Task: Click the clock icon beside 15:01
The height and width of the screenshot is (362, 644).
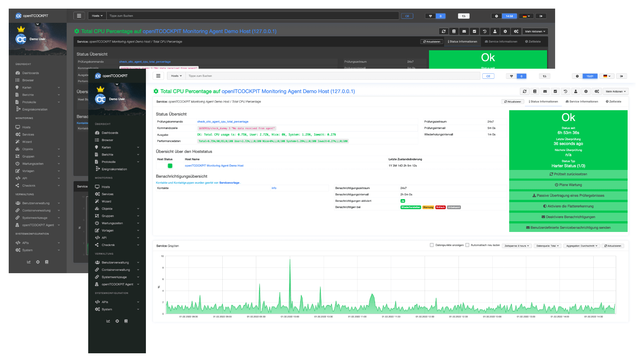Action: [577, 76]
